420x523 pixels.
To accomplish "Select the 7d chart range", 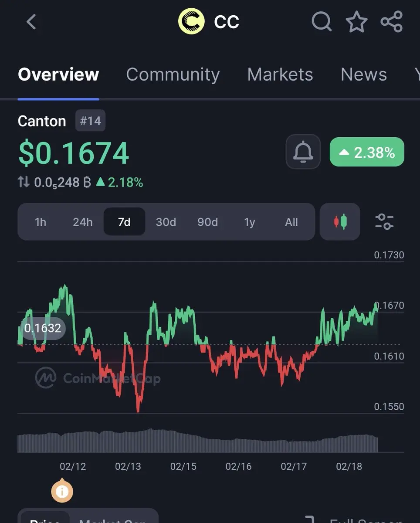I will [x=124, y=222].
